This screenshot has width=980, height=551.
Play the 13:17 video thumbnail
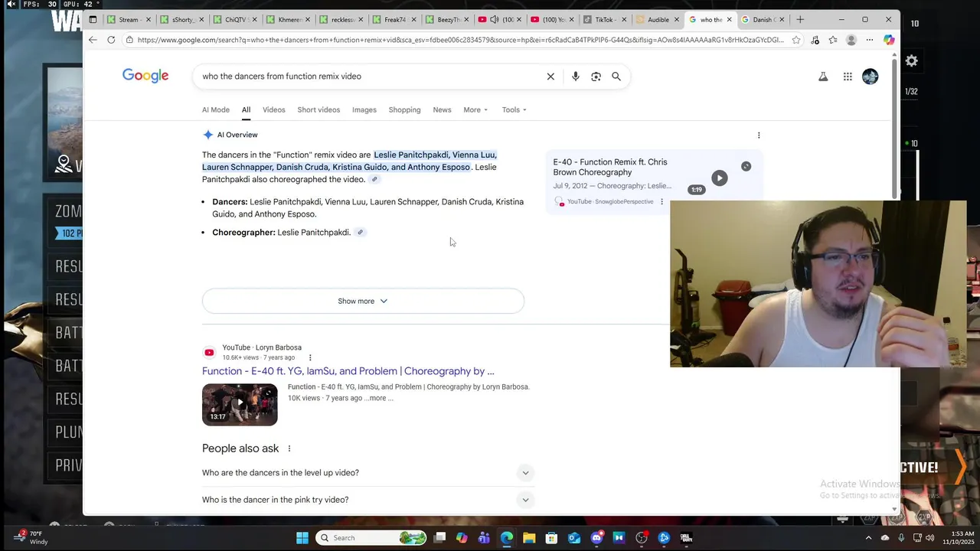(x=240, y=404)
